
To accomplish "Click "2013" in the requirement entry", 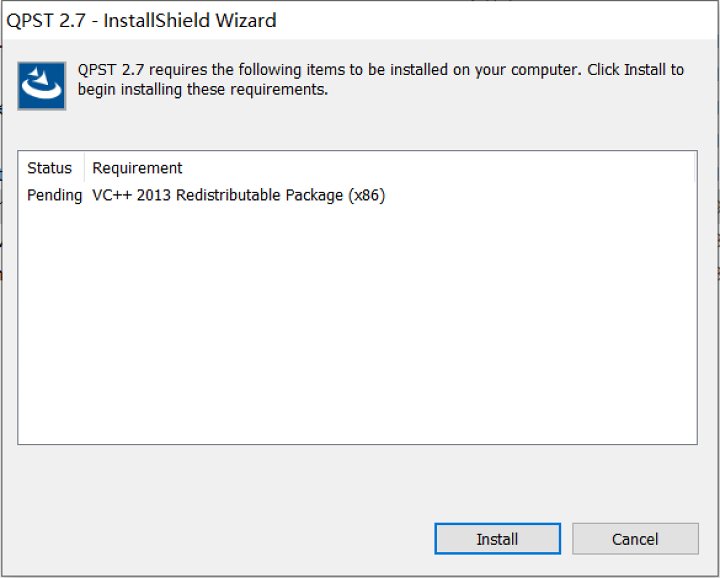I will (153, 195).
